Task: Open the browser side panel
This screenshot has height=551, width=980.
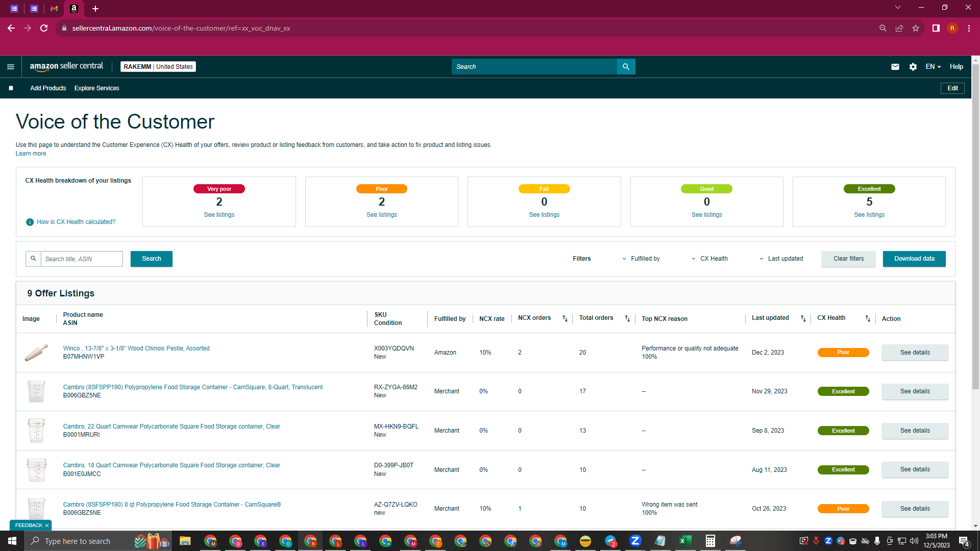Action: [936, 28]
